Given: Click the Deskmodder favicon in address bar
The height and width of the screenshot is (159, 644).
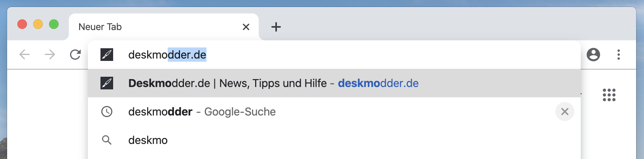Looking at the screenshot, I should [x=107, y=55].
